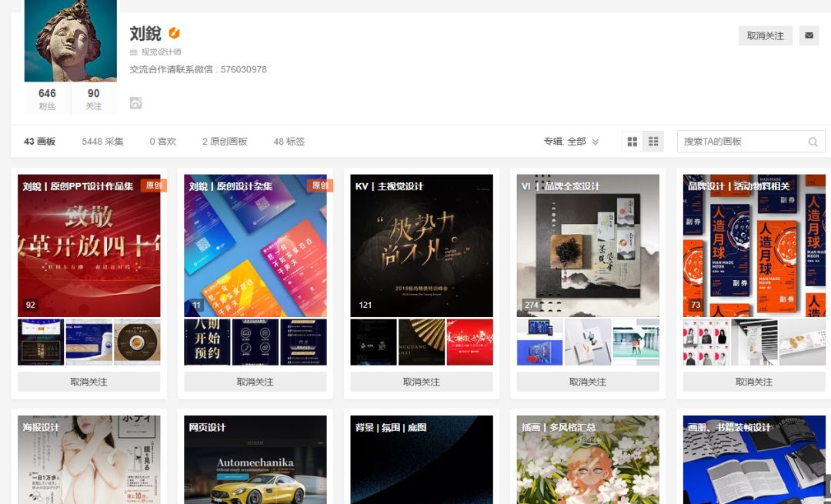Open the 90 关注 following count
Viewport: 831px width, 504px height.
[x=94, y=98]
